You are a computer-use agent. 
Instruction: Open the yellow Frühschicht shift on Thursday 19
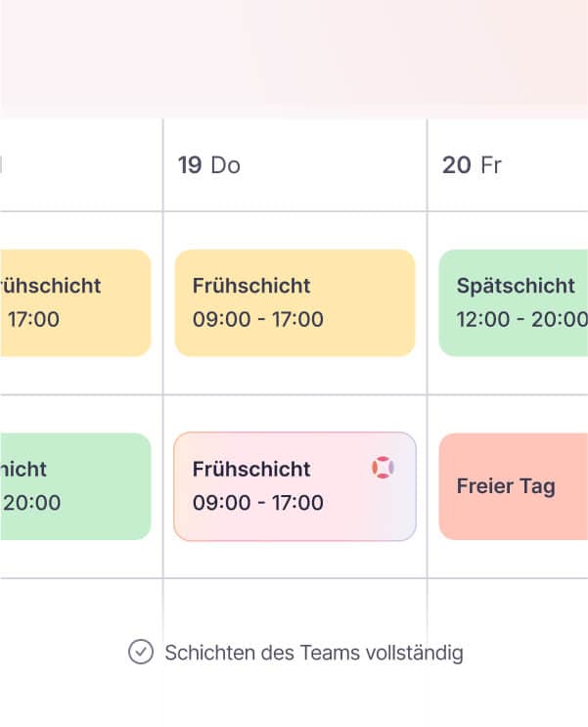[x=294, y=302]
